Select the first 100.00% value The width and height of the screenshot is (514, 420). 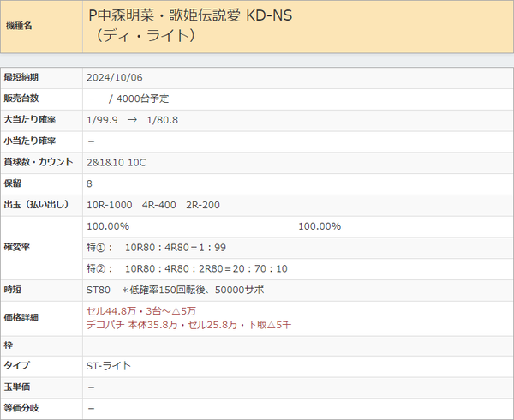(x=108, y=226)
